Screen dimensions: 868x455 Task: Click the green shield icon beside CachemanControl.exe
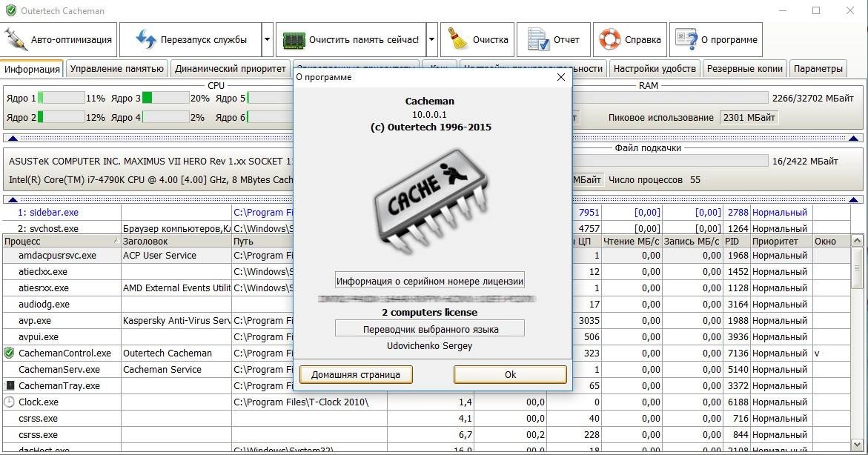[9, 353]
